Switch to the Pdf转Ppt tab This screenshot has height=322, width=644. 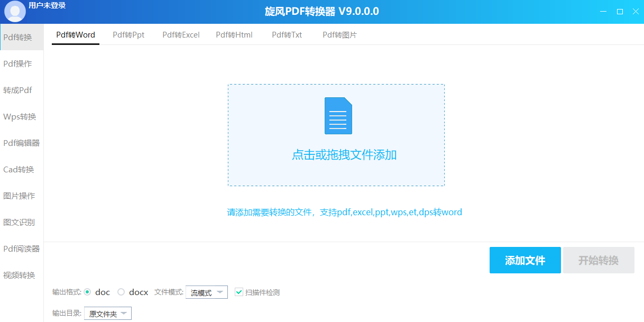tap(128, 35)
